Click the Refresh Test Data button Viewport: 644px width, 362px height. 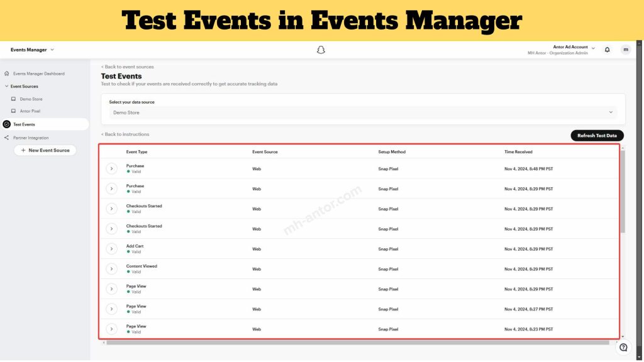597,136
